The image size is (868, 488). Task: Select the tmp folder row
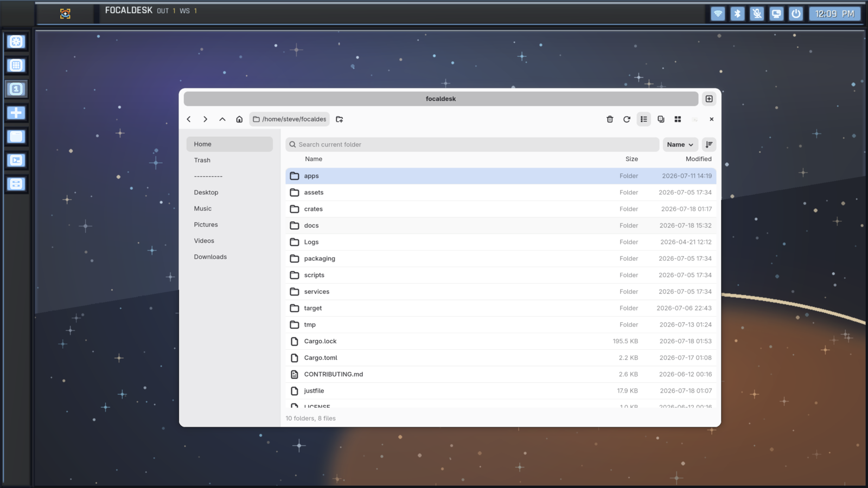click(x=501, y=325)
